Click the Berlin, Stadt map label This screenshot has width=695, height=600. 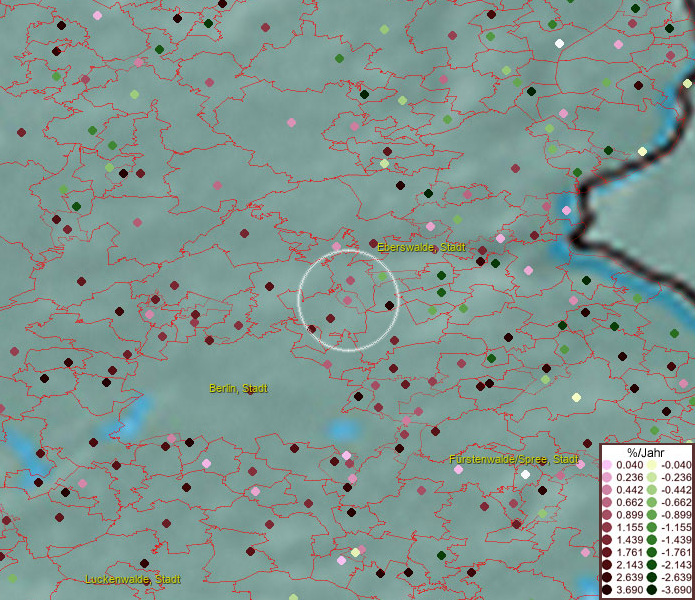point(238,388)
